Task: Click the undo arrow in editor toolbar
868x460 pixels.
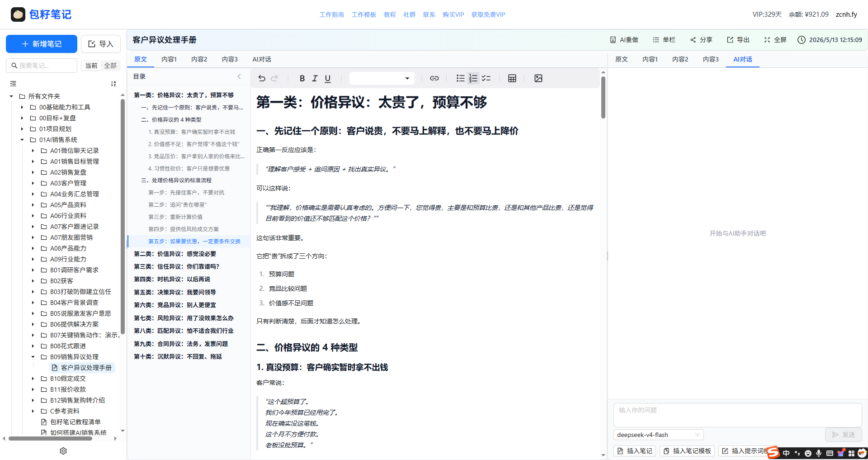Action: tap(262, 78)
